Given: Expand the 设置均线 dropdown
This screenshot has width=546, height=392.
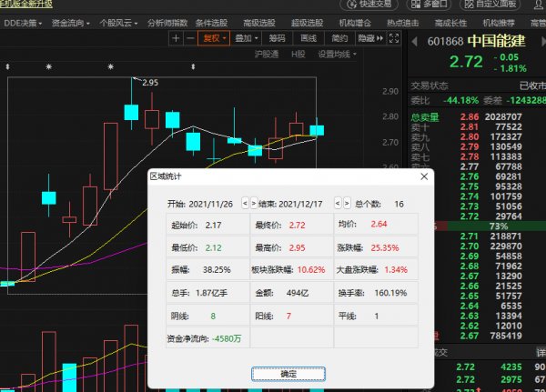Looking at the screenshot, I should (337, 55).
